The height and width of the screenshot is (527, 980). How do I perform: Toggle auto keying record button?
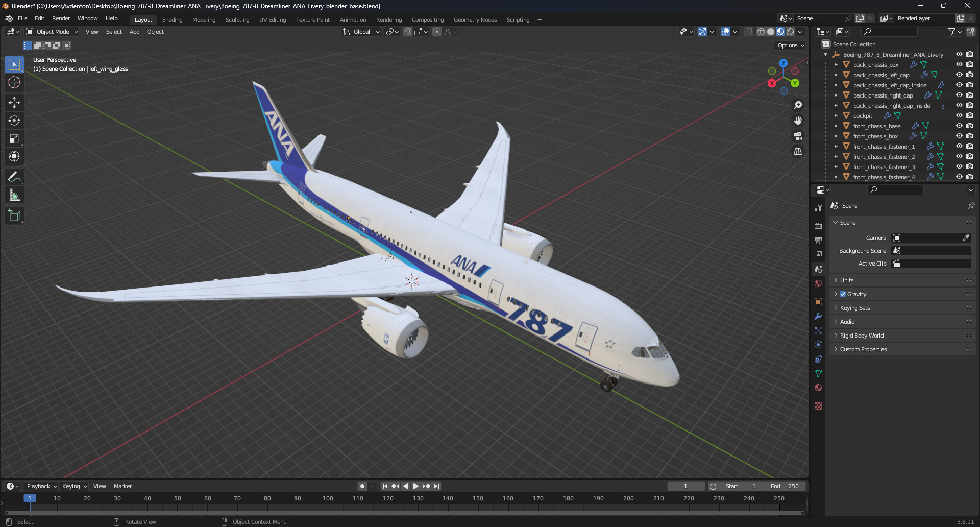click(362, 486)
